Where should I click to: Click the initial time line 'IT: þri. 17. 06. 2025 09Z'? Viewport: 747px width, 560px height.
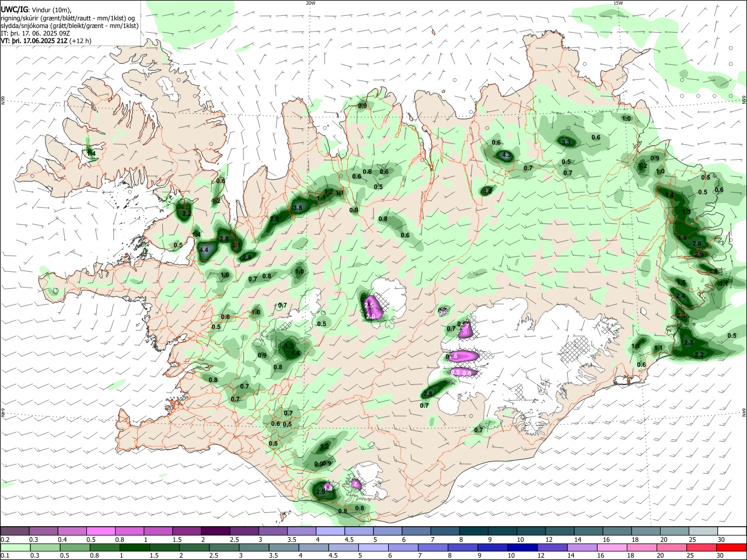(x=35, y=34)
